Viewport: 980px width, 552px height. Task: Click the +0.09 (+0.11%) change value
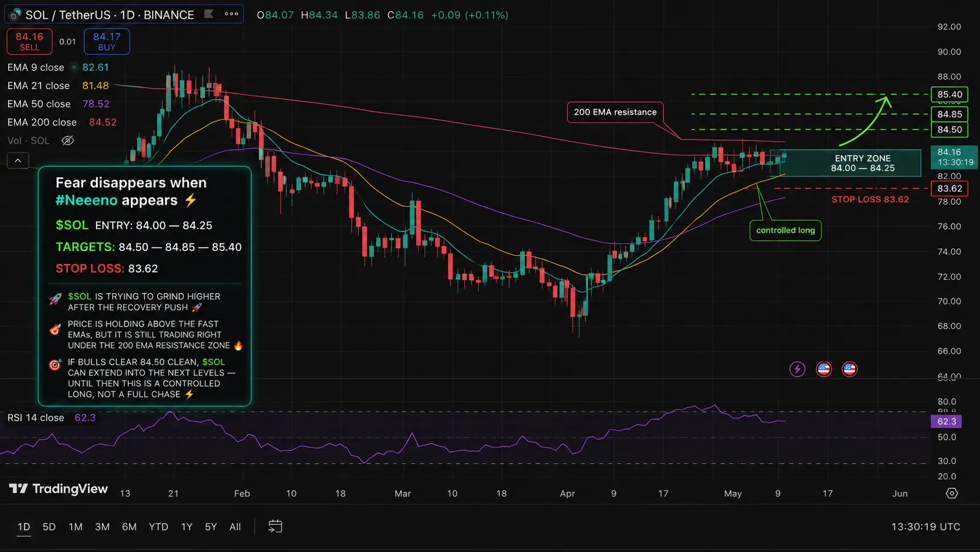[x=469, y=15]
